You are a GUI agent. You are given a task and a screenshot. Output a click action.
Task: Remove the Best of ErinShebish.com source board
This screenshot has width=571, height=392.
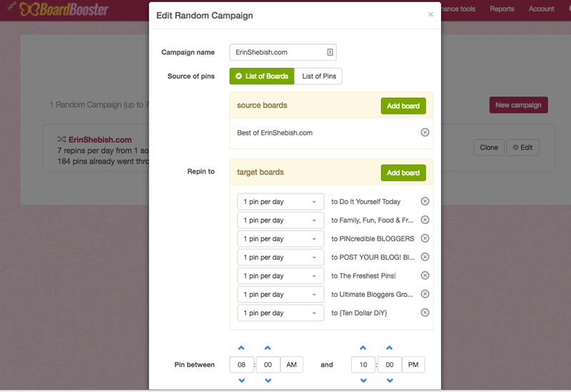tap(425, 132)
